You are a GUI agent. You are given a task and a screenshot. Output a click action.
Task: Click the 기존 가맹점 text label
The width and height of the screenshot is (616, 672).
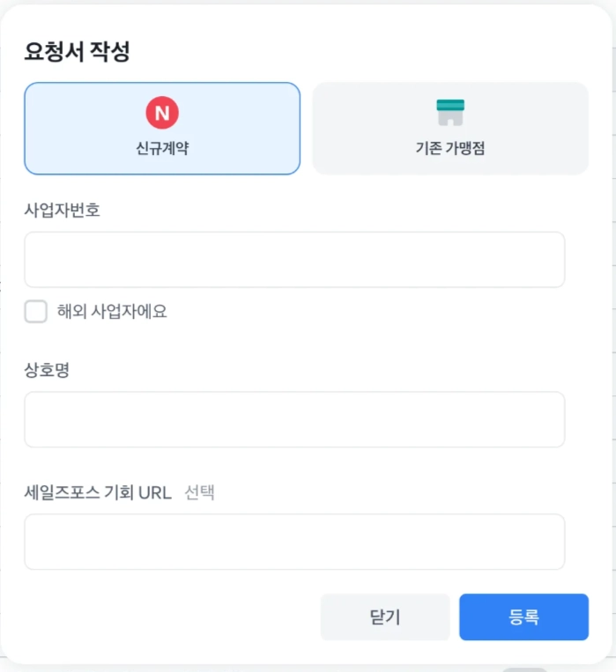pos(450,149)
